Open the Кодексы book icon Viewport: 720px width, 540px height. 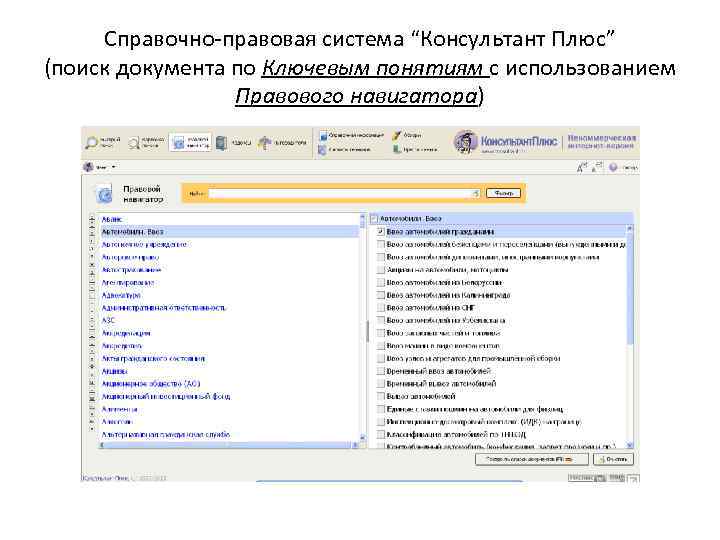click(x=221, y=143)
